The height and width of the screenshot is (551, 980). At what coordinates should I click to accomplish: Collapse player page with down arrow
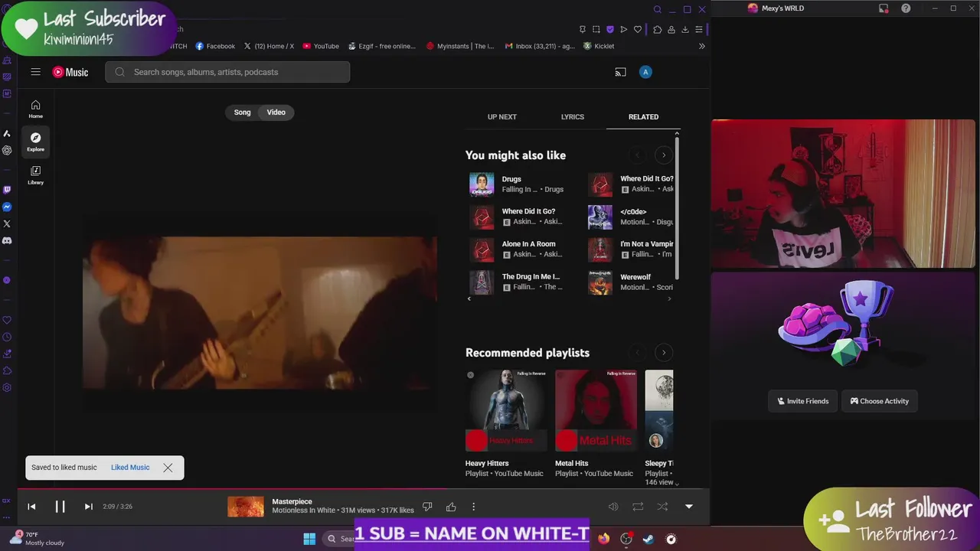click(688, 507)
